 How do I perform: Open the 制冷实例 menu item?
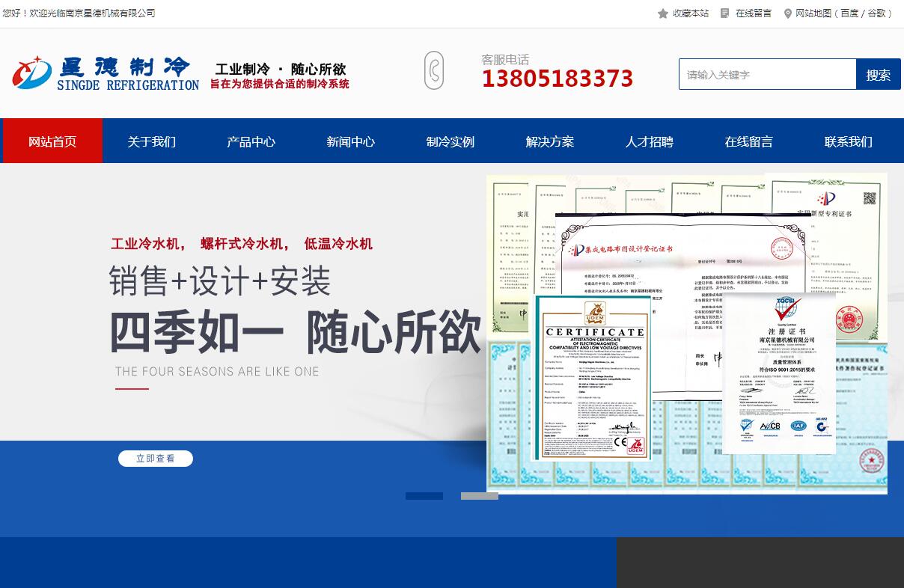pyautogui.click(x=451, y=141)
